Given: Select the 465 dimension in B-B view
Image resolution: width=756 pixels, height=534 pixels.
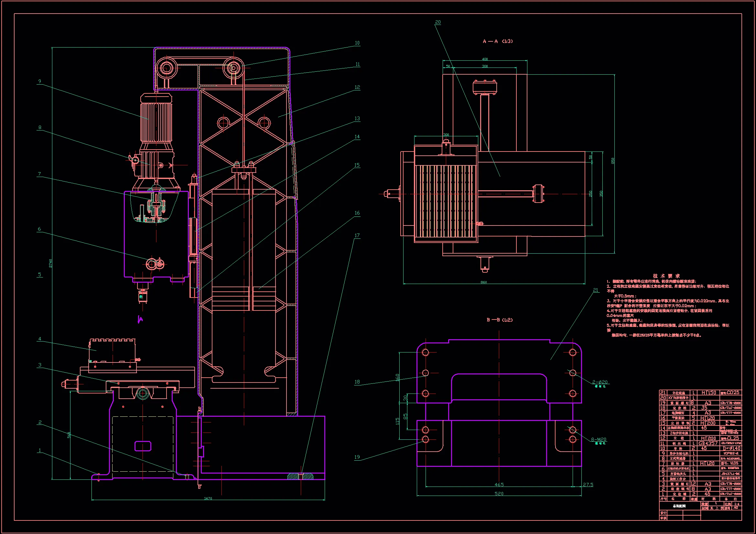Looking at the screenshot, I should 499,485.
